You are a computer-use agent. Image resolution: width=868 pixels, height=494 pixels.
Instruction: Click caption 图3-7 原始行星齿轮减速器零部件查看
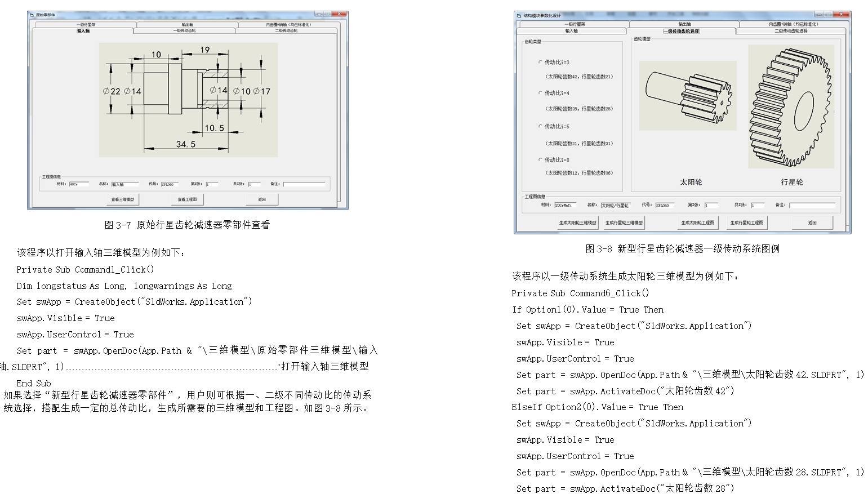pyautogui.click(x=187, y=225)
